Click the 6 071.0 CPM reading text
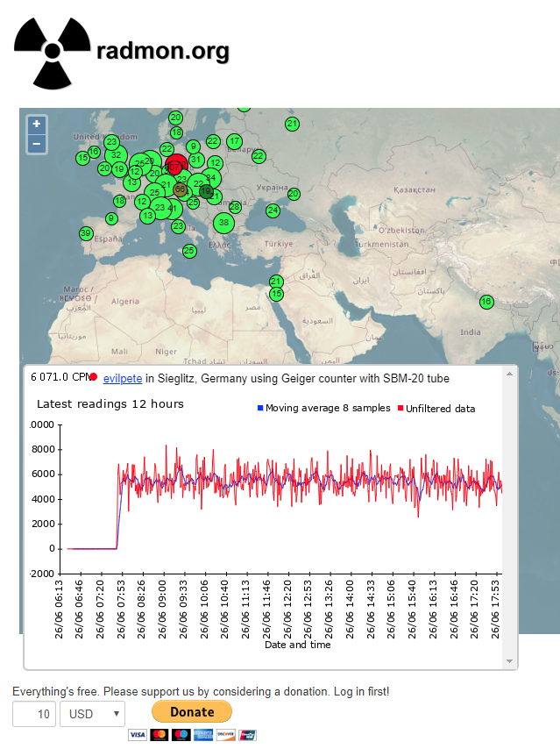This screenshot has width=560, height=756. [x=60, y=377]
